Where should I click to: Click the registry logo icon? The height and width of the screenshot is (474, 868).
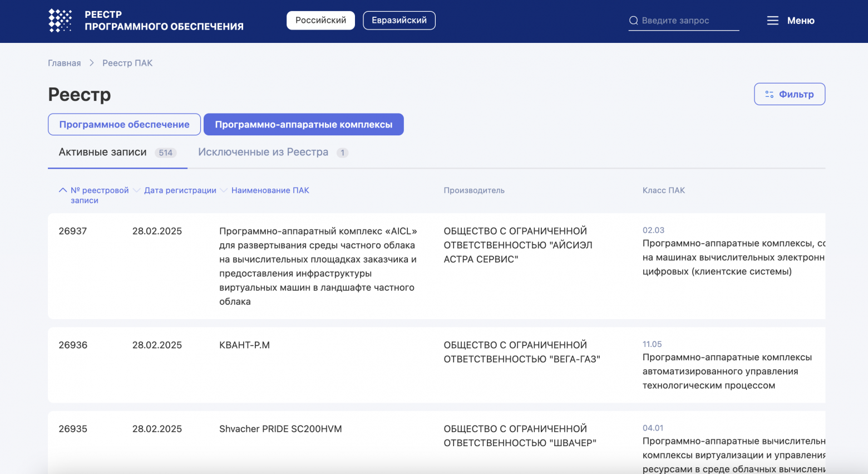[60, 21]
